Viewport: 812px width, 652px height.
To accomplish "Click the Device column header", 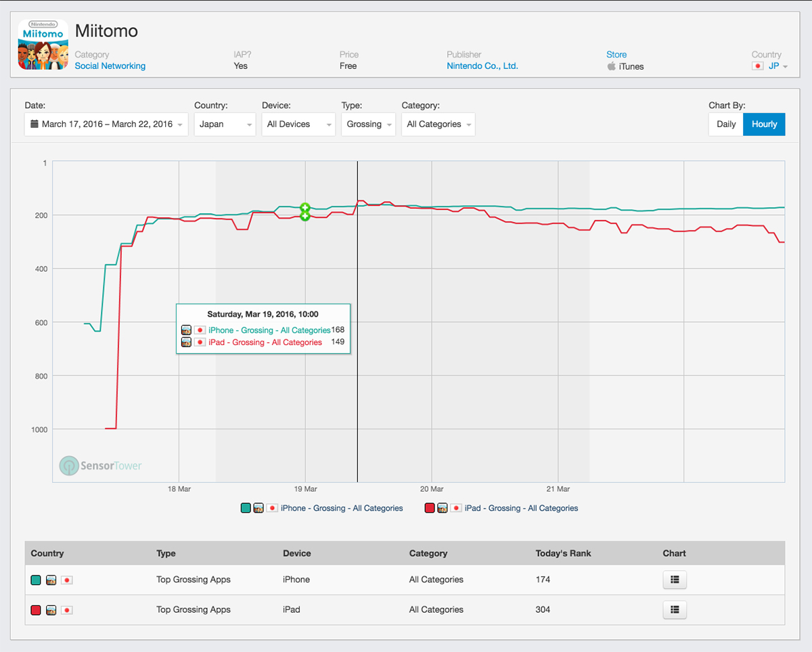I will (x=297, y=553).
